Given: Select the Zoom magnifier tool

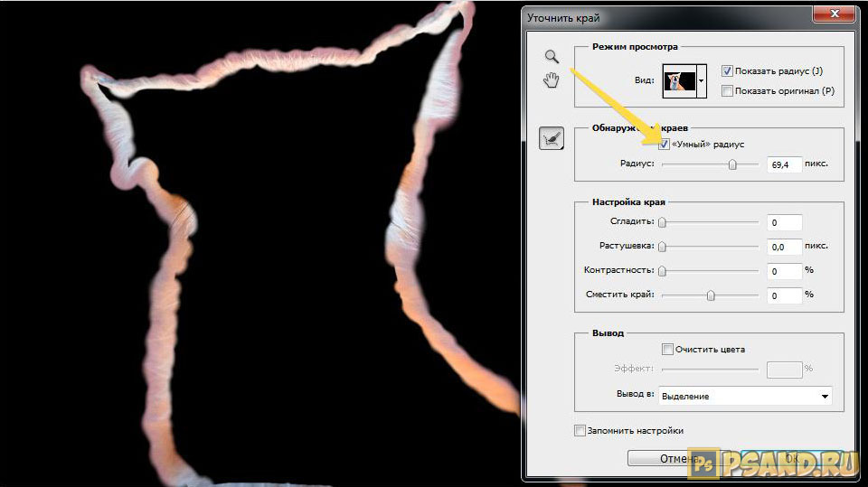Looking at the screenshot, I should pos(552,56).
